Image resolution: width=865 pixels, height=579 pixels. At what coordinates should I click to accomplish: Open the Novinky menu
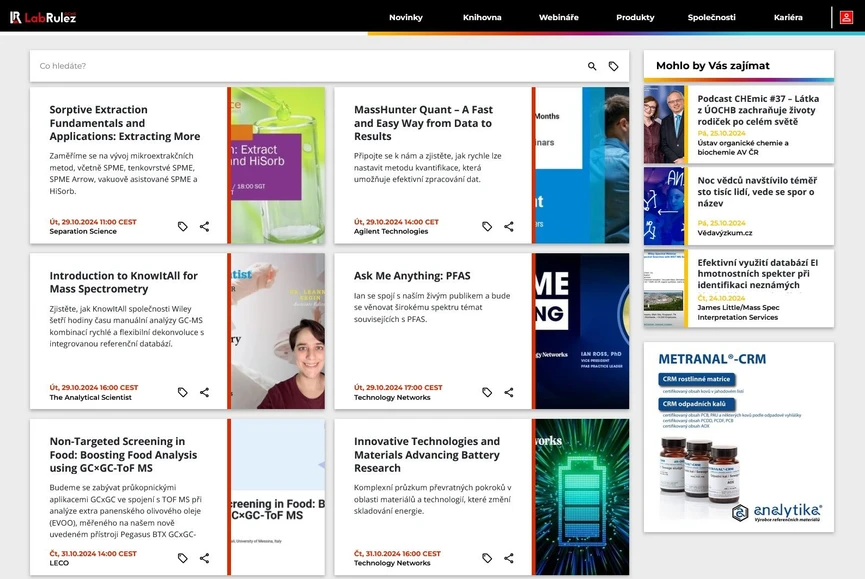click(405, 18)
